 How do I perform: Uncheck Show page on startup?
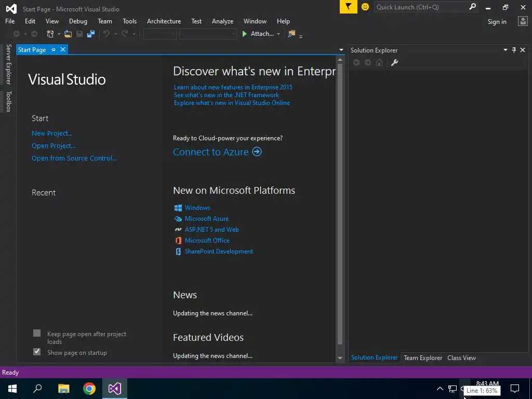pos(37,352)
